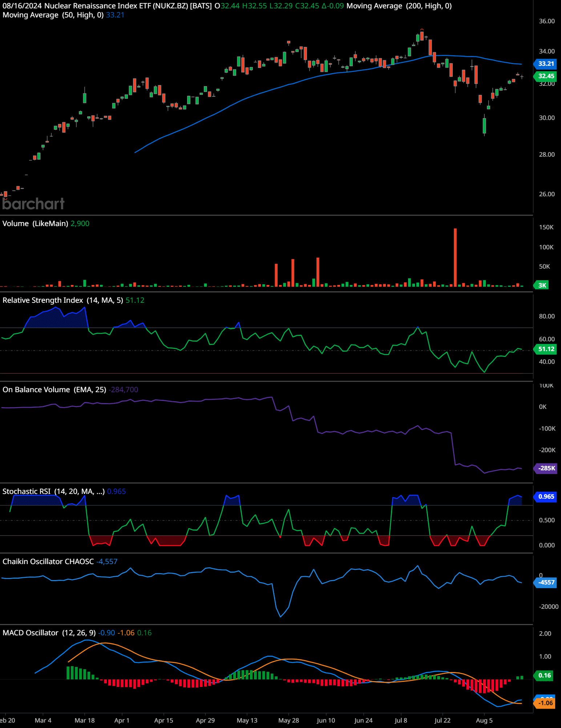Click the -20000 Chaikin axis label
The image size is (561, 728).
coord(549,607)
